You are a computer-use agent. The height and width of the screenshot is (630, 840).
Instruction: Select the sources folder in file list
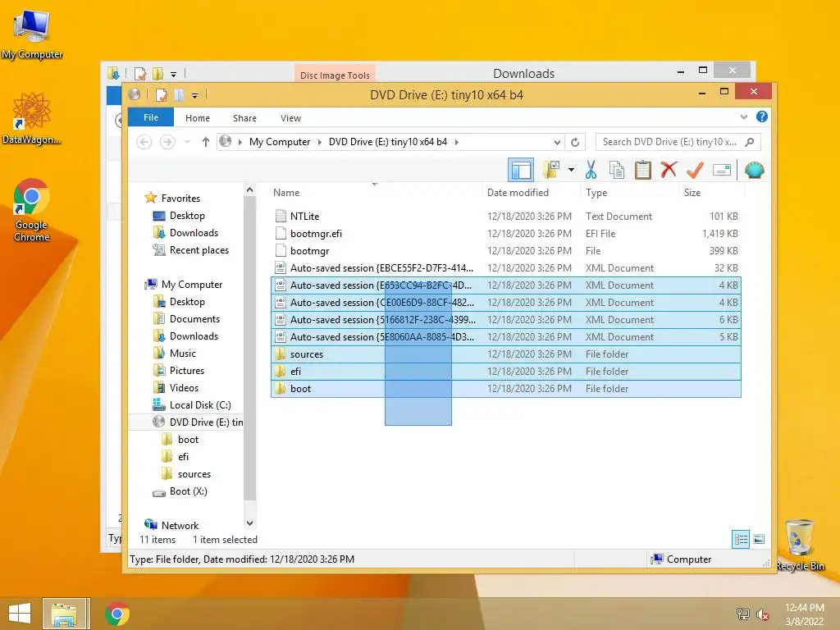point(506,354)
